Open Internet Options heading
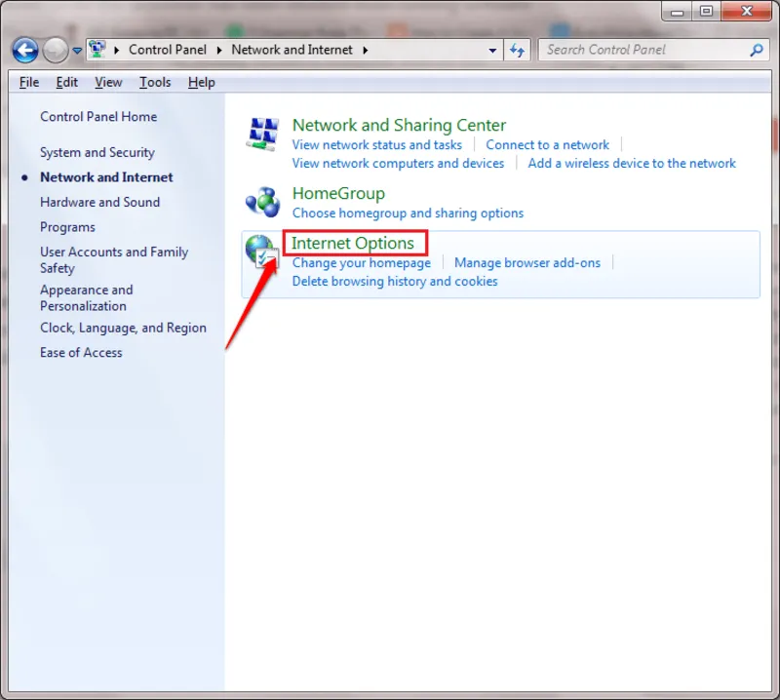 click(353, 243)
